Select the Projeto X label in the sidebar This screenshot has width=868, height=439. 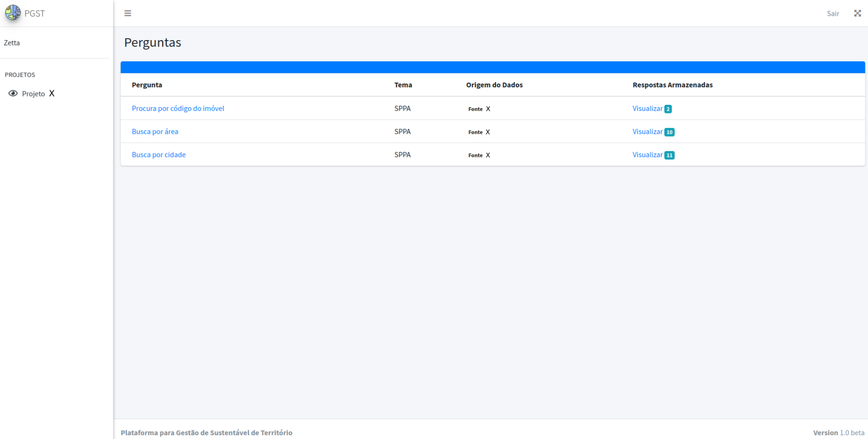[x=38, y=94]
